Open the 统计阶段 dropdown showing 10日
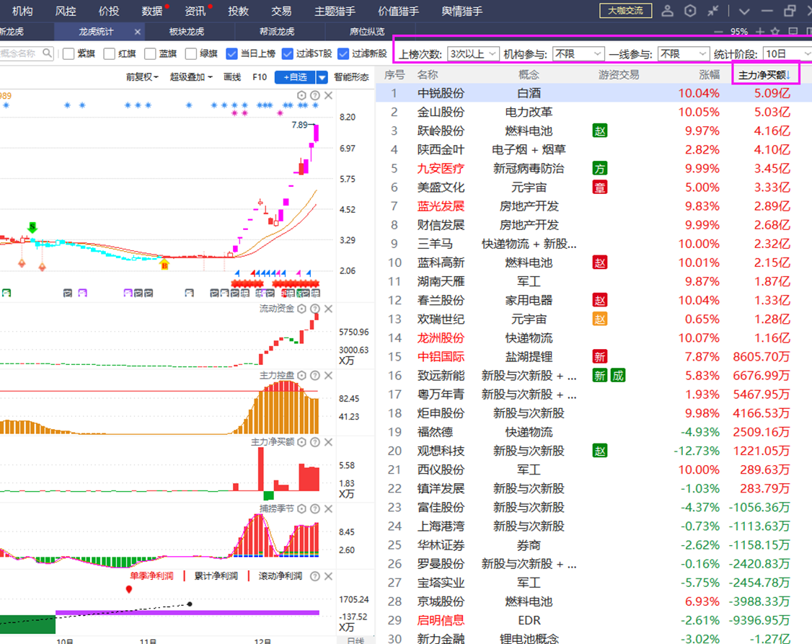The width and height of the screenshot is (812, 644). point(787,53)
